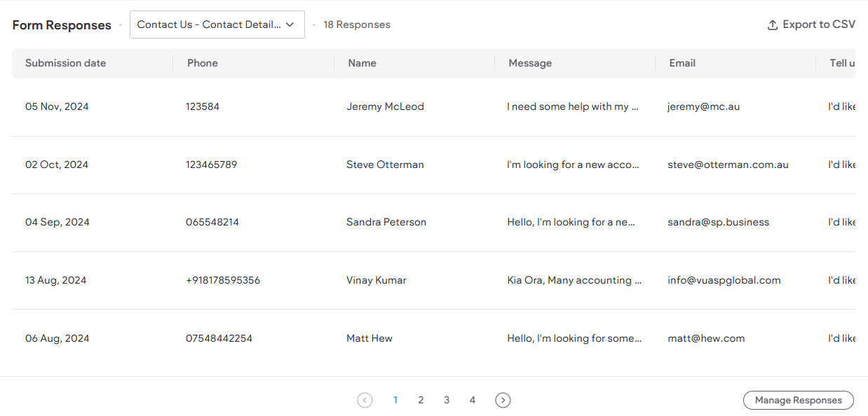Image resolution: width=868 pixels, height=416 pixels.
Task: Open message 'I'm looking for a new acco...'
Action: [574, 165]
